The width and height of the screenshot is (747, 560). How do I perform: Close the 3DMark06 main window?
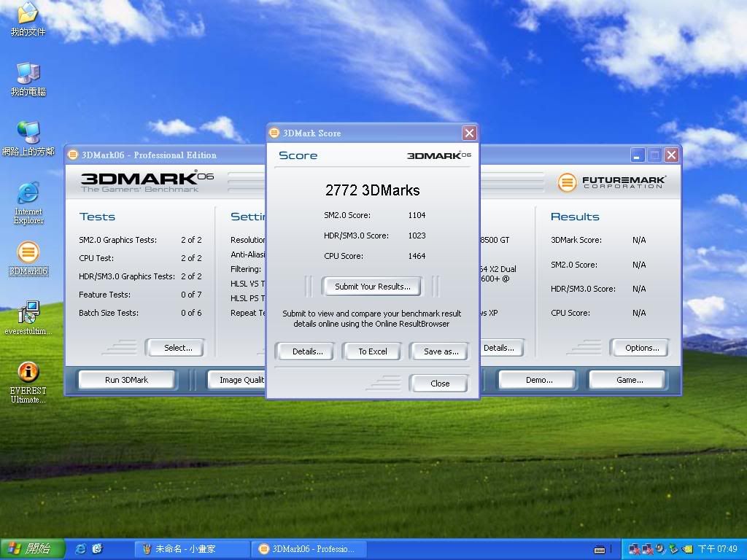coord(671,155)
